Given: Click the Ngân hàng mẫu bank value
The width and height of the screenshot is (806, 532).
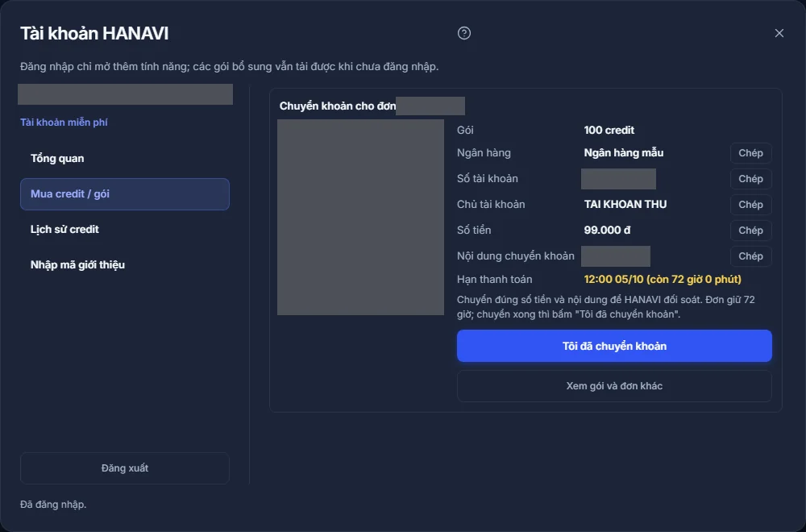Looking at the screenshot, I should [624, 152].
